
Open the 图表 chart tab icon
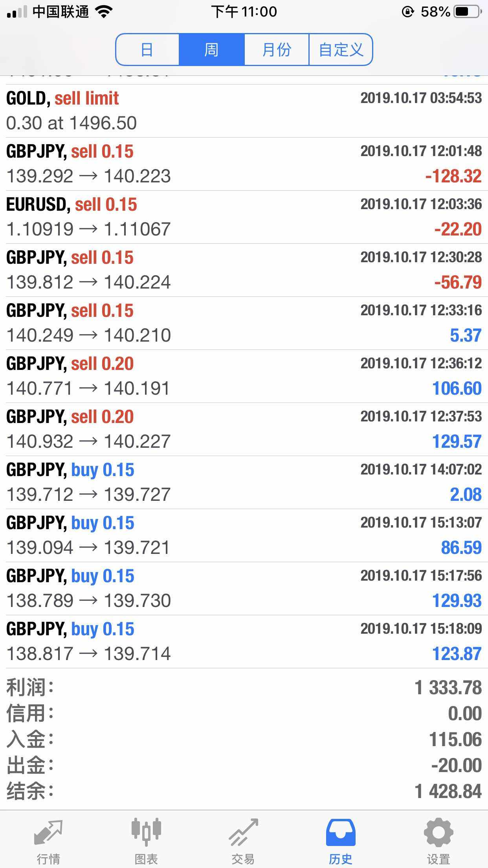pos(146,833)
